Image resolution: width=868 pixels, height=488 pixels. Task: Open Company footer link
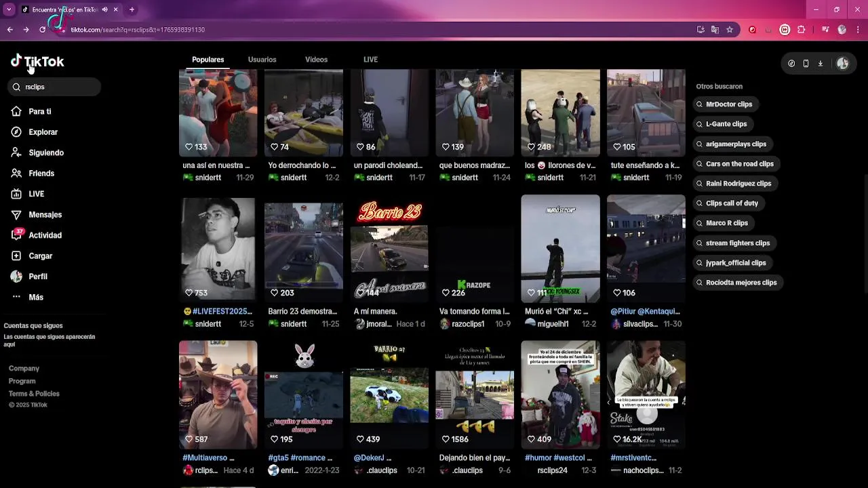[24, 369]
